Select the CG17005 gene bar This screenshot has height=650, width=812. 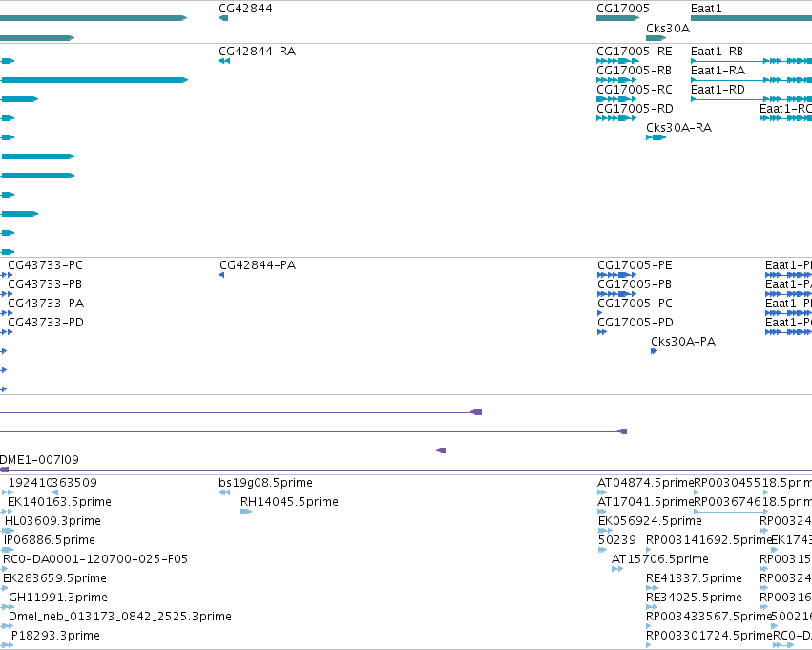[x=617, y=18]
